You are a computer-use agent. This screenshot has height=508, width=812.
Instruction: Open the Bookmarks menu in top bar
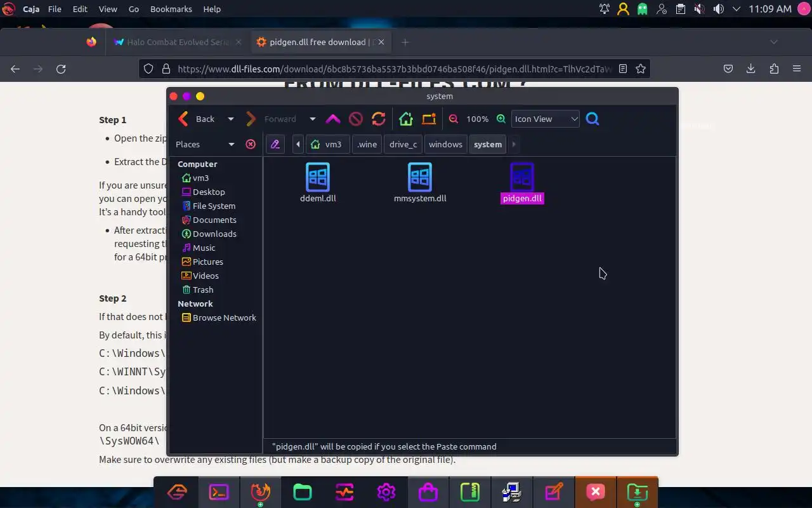pos(171,9)
